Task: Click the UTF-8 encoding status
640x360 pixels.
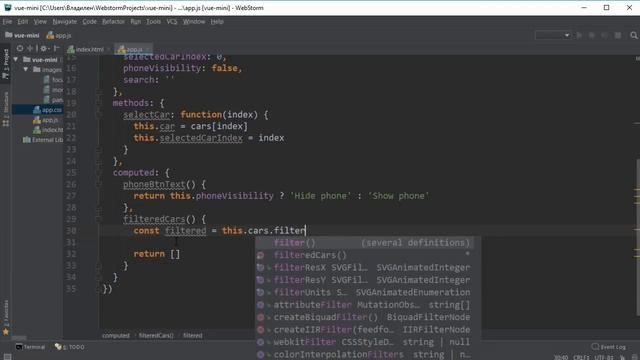Action: coord(604,357)
